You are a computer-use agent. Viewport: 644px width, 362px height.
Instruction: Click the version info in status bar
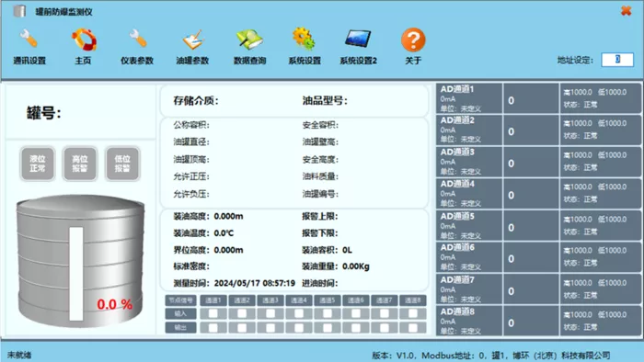490,355
